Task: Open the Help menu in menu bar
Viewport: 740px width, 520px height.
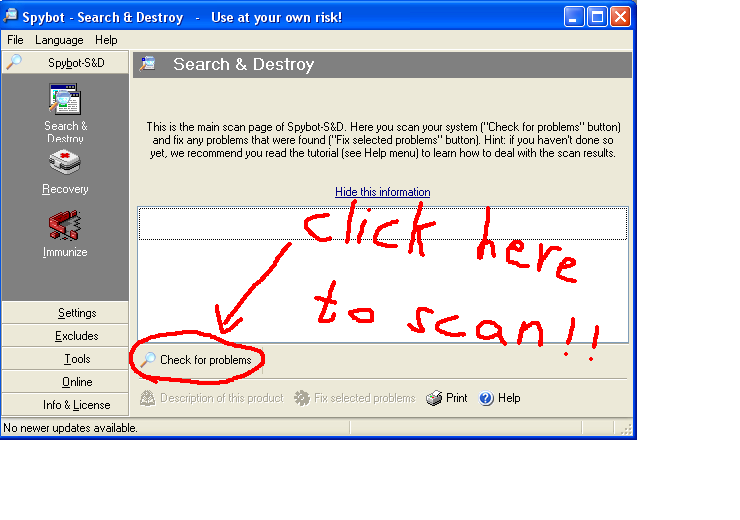Action: (106, 40)
